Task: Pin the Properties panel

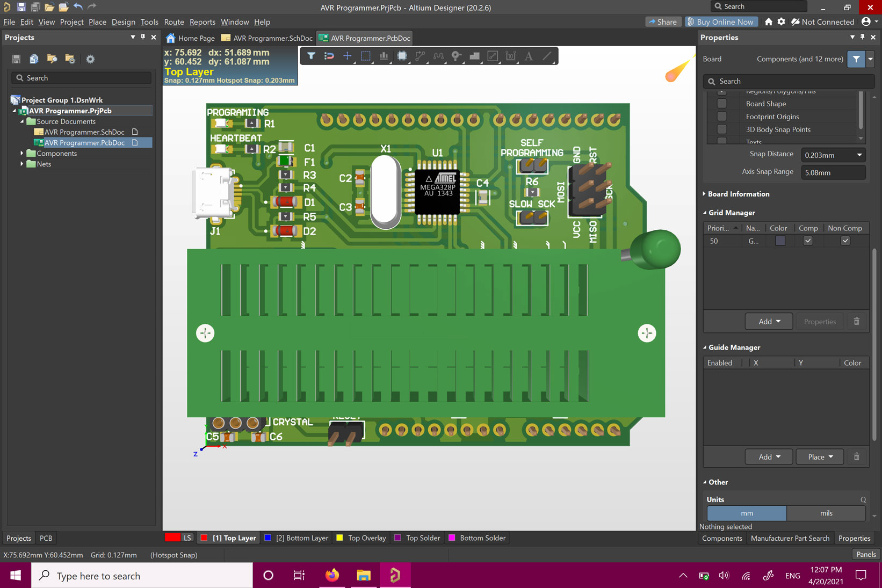Action: pyautogui.click(x=862, y=37)
